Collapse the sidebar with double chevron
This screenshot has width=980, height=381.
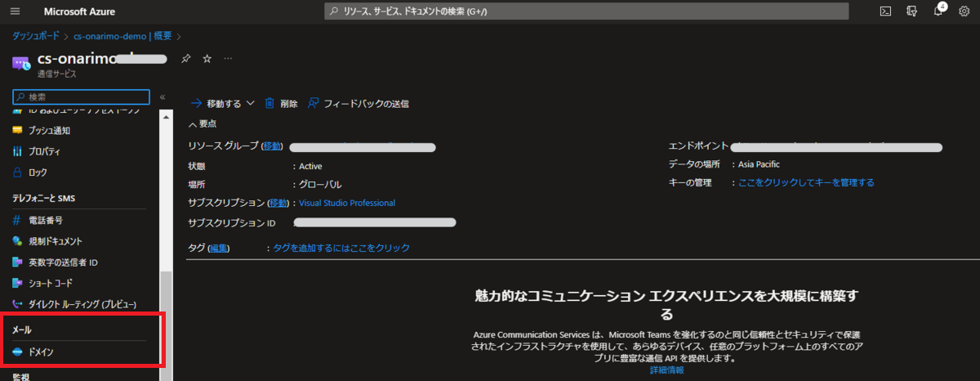pyautogui.click(x=163, y=96)
